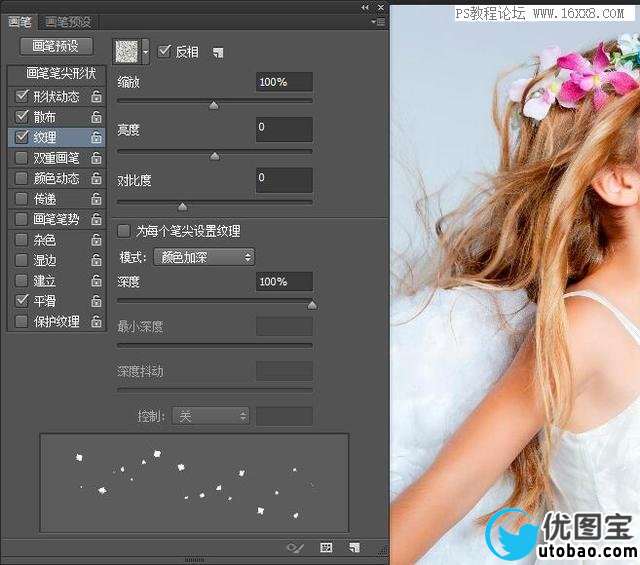This screenshot has width=640, height=565.
Task: Click the create new brush icon at the panel bottom
Action: (354, 547)
